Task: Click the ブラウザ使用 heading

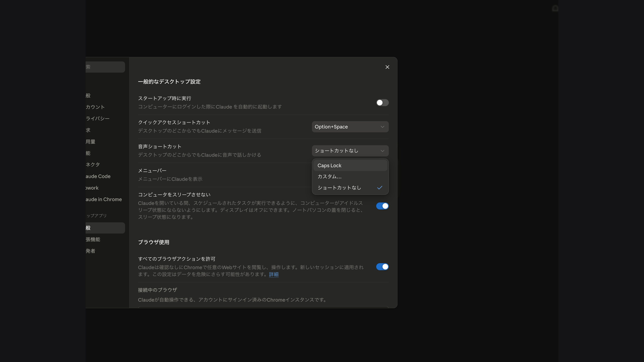Action: [x=154, y=242]
